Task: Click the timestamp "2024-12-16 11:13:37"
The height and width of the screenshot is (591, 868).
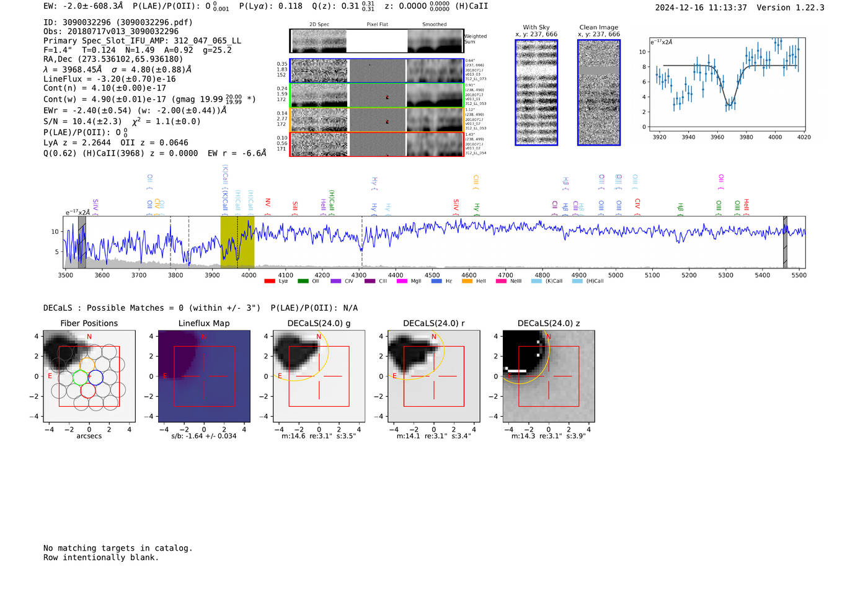Action: (701, 7)
